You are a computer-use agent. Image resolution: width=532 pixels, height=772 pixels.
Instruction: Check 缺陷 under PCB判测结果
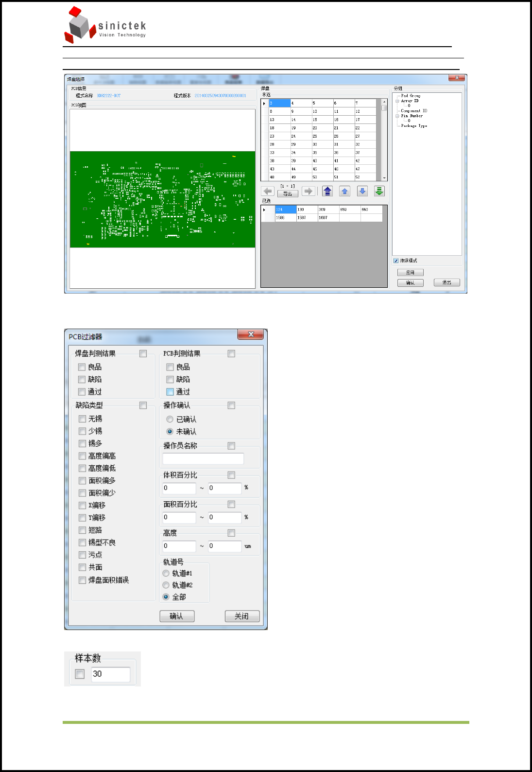coord(170,379)
